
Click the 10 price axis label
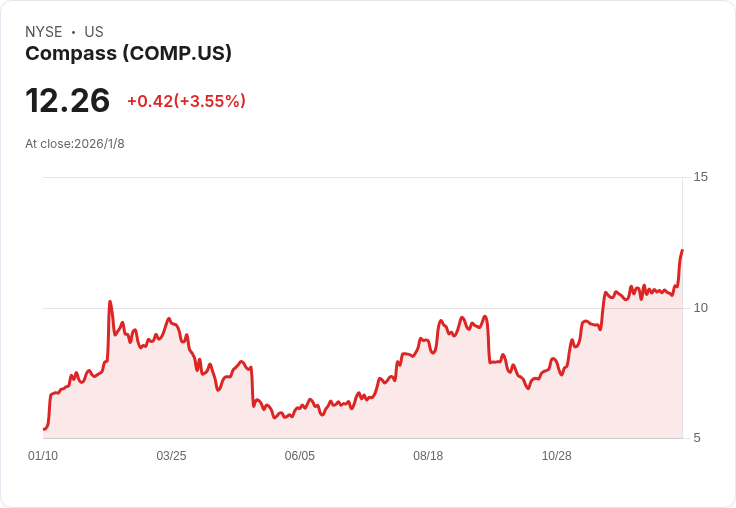(700, 308)
